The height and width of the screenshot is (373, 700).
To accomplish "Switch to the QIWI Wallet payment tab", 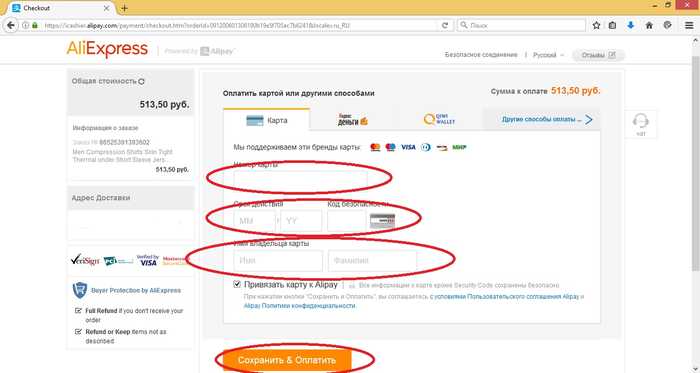I will [439, 120].
